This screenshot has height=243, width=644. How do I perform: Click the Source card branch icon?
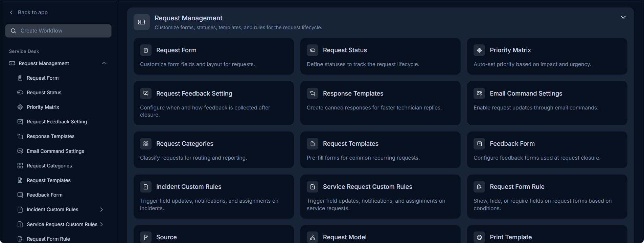click(146, 237)
